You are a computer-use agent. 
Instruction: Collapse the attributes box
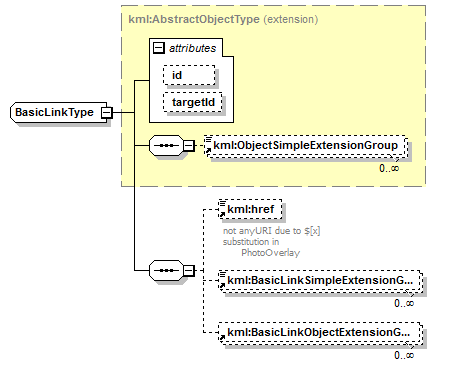[x=159, y=48]
